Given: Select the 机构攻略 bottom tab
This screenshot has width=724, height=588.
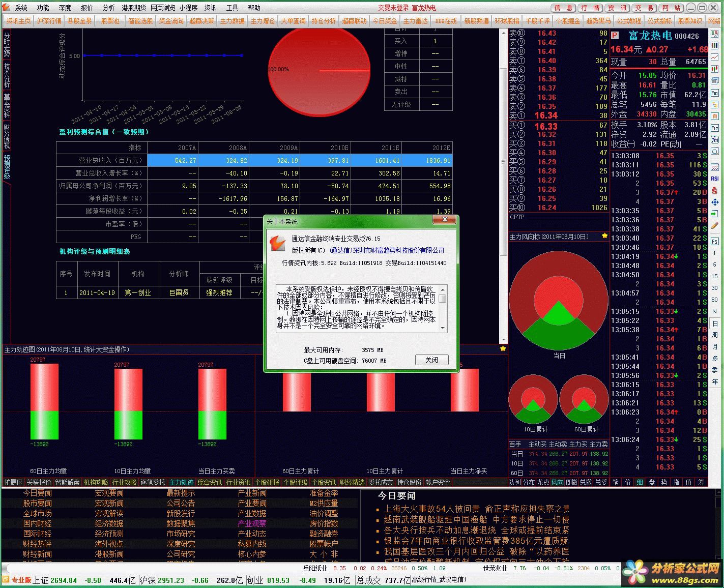Looking at the screenshot, I should (x=96, y=482).
